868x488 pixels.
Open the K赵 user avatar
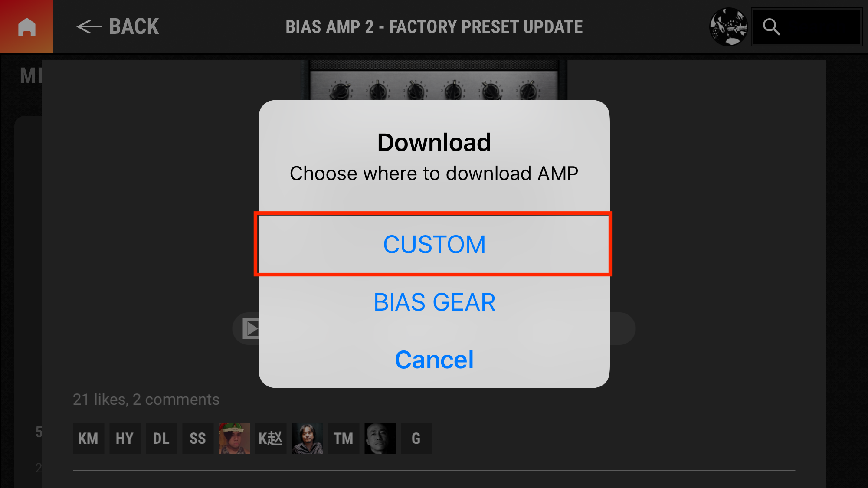click(x=271, y=439)
